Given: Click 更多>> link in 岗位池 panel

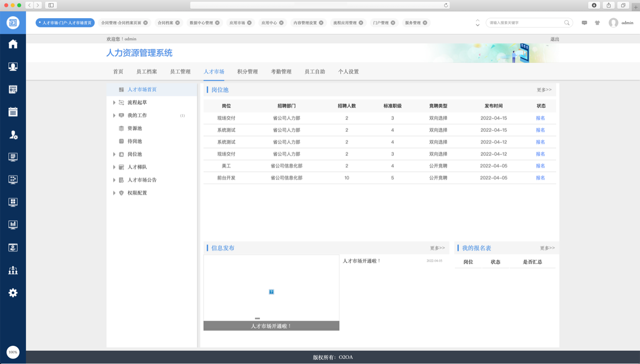Looking at the screenshot, I should click(x=544, y=90).
